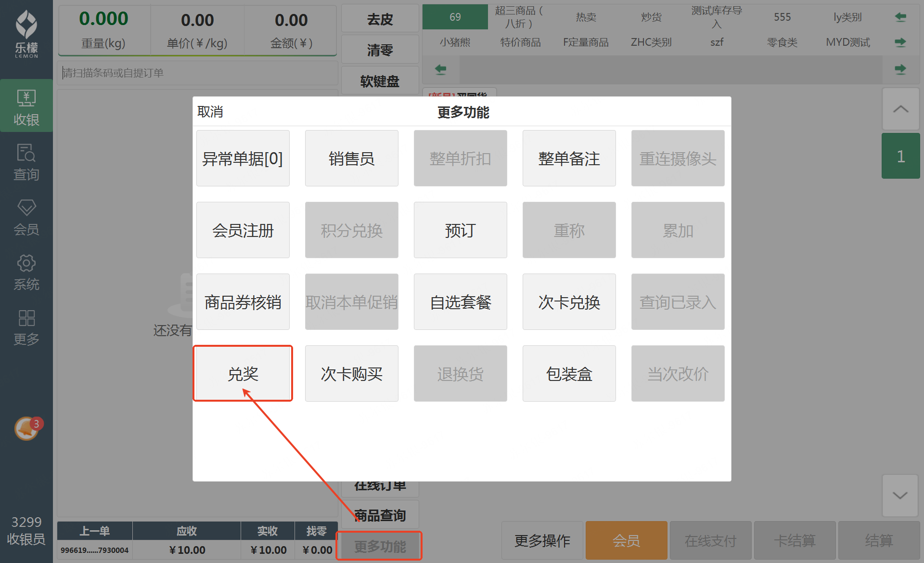
Task: Click the right arrow beside MYD测试 category
Action: (x=900, y=42)
